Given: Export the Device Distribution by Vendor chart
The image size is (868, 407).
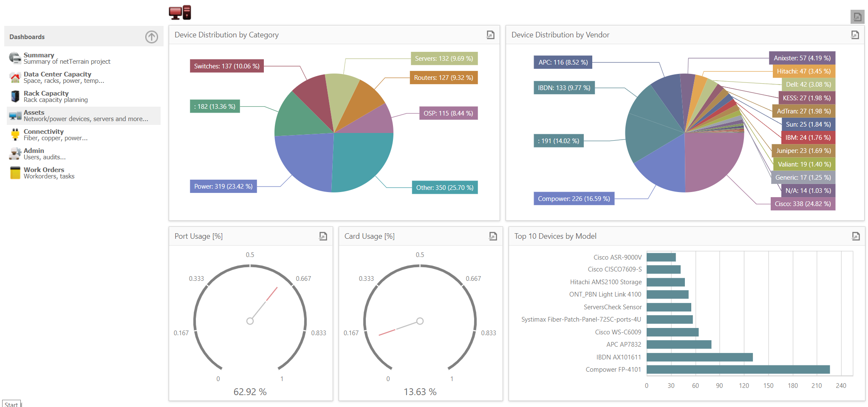Looking at the screenshot, I should tap(855, 35).
